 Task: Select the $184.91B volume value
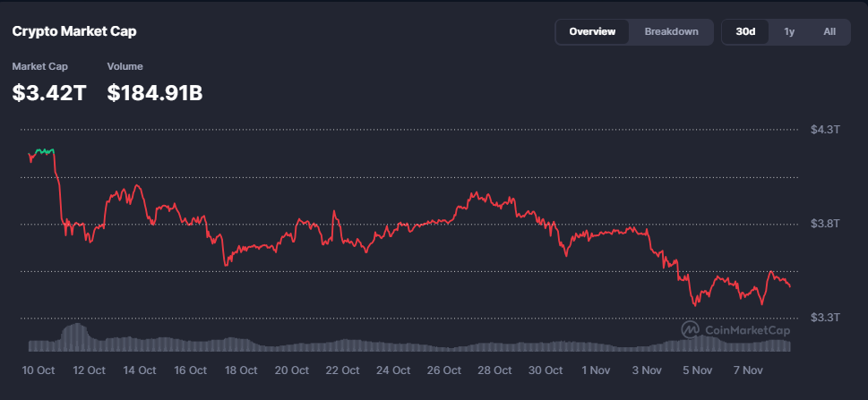click(x=155, y=91)
